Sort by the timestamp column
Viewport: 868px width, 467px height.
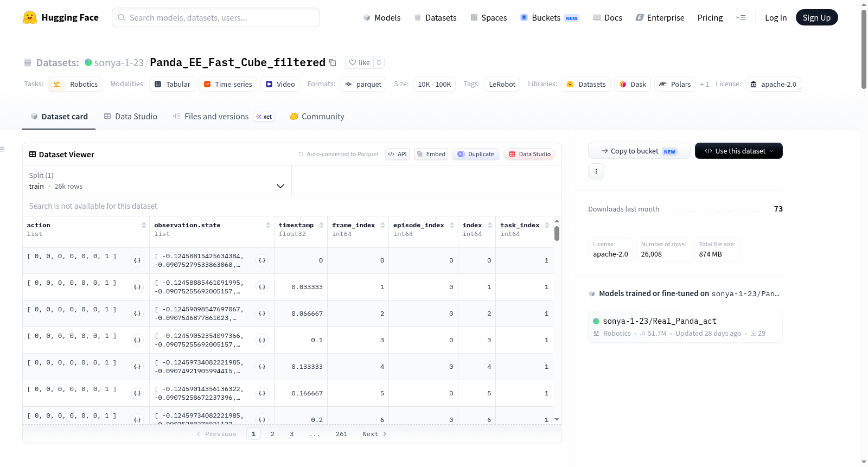321,225
